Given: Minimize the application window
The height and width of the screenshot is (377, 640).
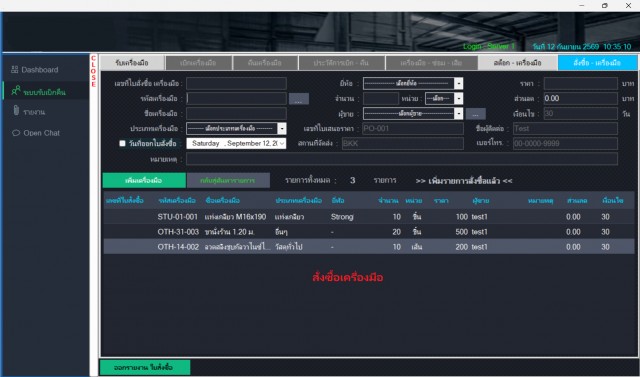Looking at the screenshot, I should [x=582, y=5].
